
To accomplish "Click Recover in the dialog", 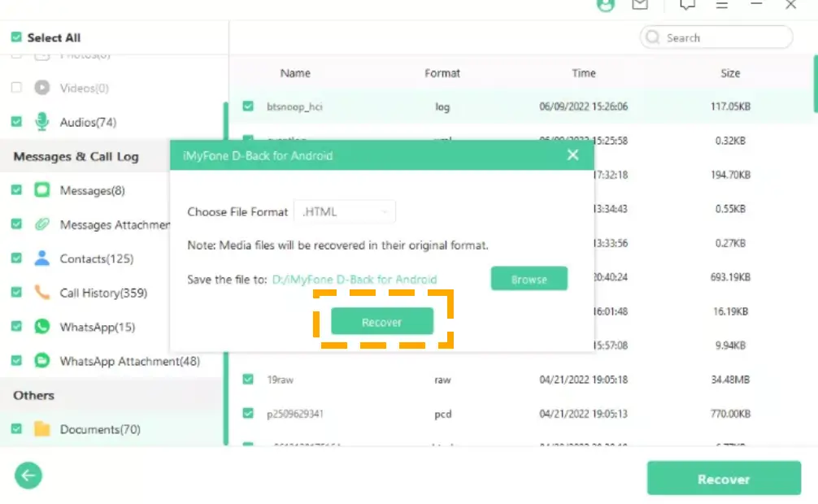I will (382, 321).
